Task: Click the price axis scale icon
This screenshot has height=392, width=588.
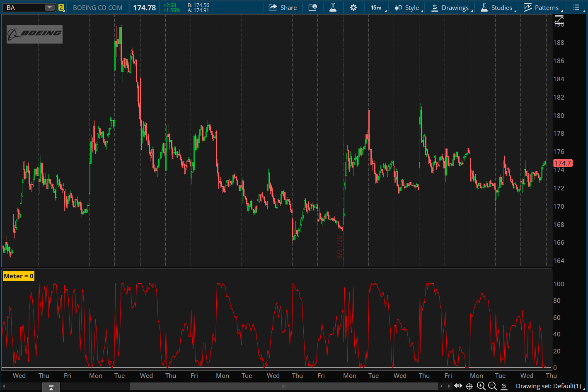Action: [559, 19]
